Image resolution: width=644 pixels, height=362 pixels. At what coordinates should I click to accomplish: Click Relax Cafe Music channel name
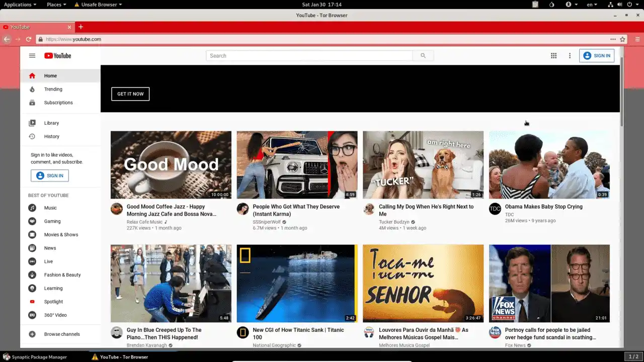144,222
